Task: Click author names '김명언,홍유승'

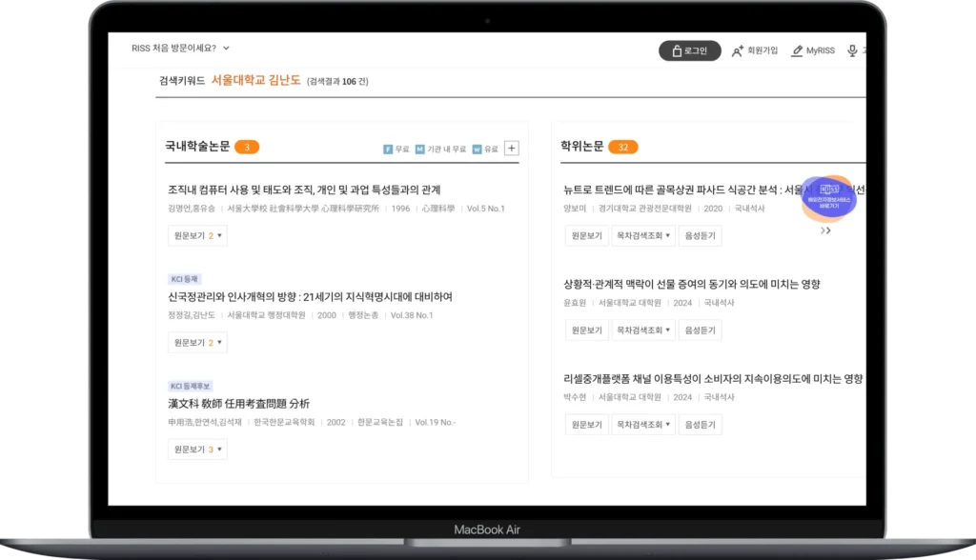Action: (191, 209)
